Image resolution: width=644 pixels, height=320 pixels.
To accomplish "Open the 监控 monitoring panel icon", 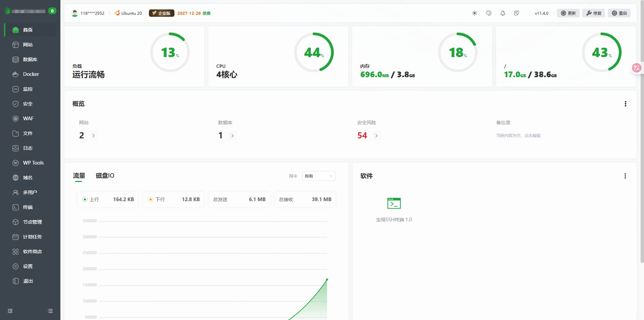I will tap(15, 89).
